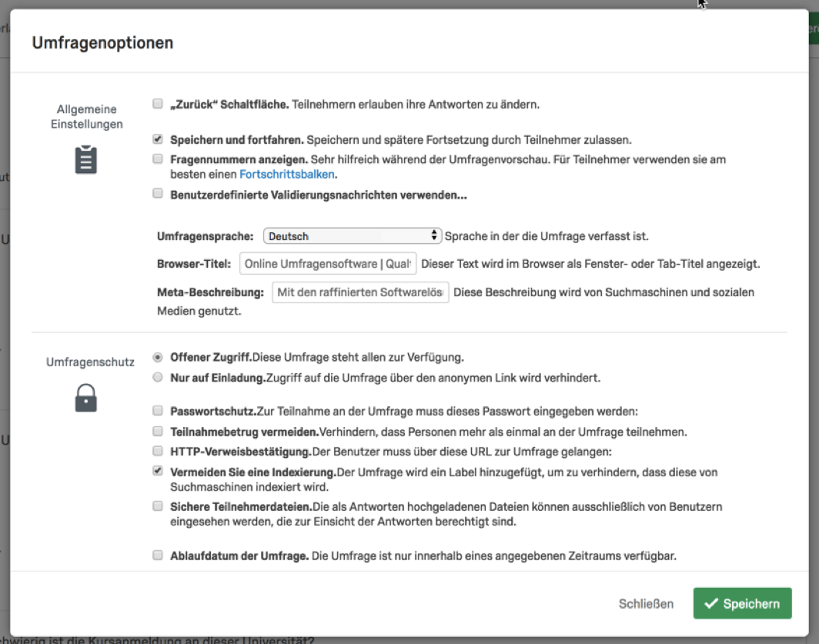Save options with green Speichern button
The width and height of the screenshot is (819, 644).
(742, 603)
